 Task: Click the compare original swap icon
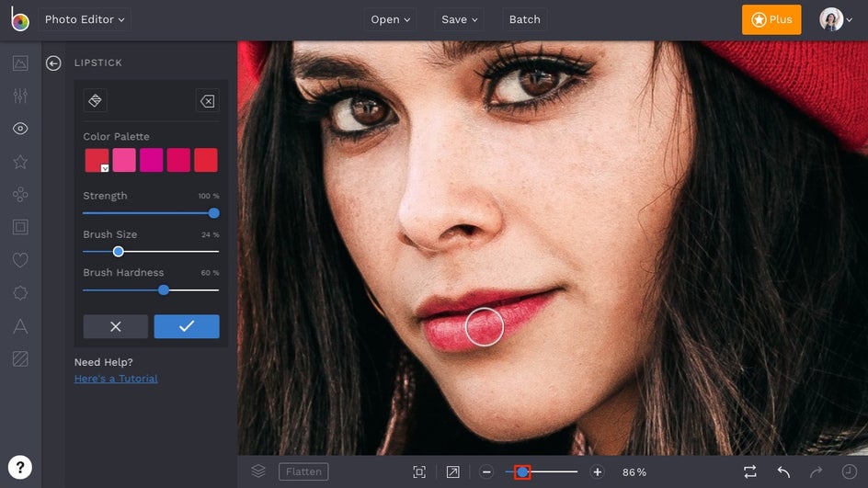750,472
